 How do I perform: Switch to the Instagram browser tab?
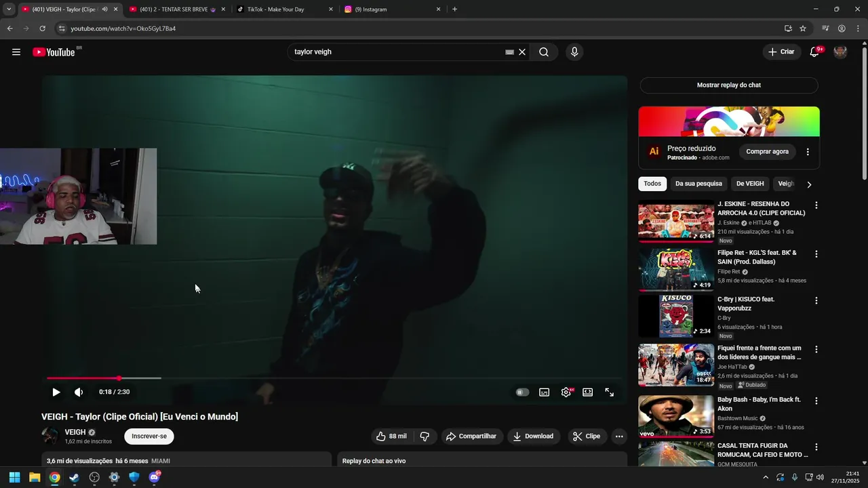point(392,9)
